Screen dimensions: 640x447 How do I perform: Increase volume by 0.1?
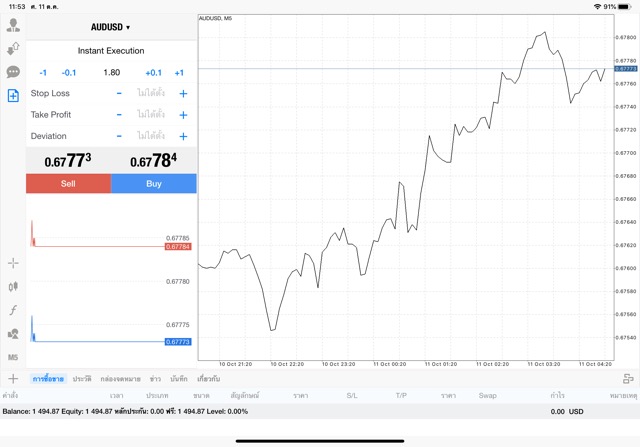(153, 72)
